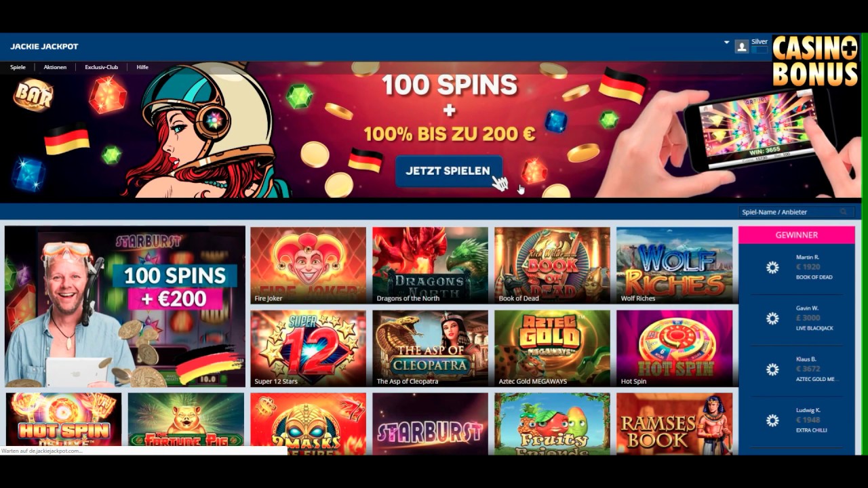Open the Spiele menu
This screenshot has height=488, width=868.
point(18,67)
